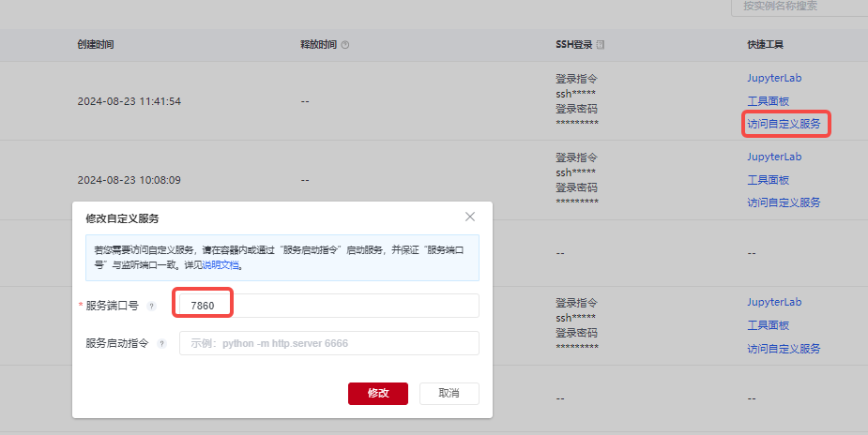Screen dimensions: 868x435
Task: Click help icon next to 服务端口号
Action: coord(151,306)
